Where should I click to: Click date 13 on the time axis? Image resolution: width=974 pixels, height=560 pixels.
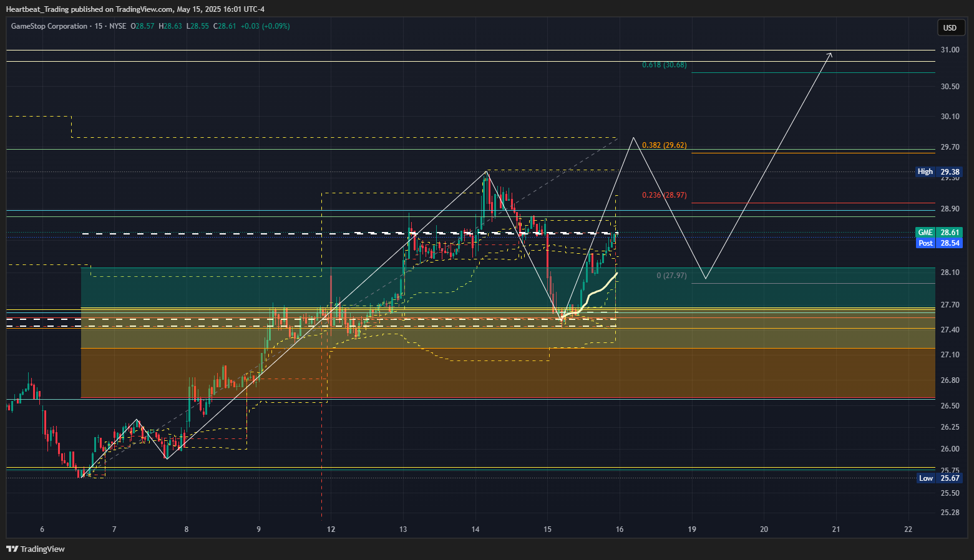[403, 529]
